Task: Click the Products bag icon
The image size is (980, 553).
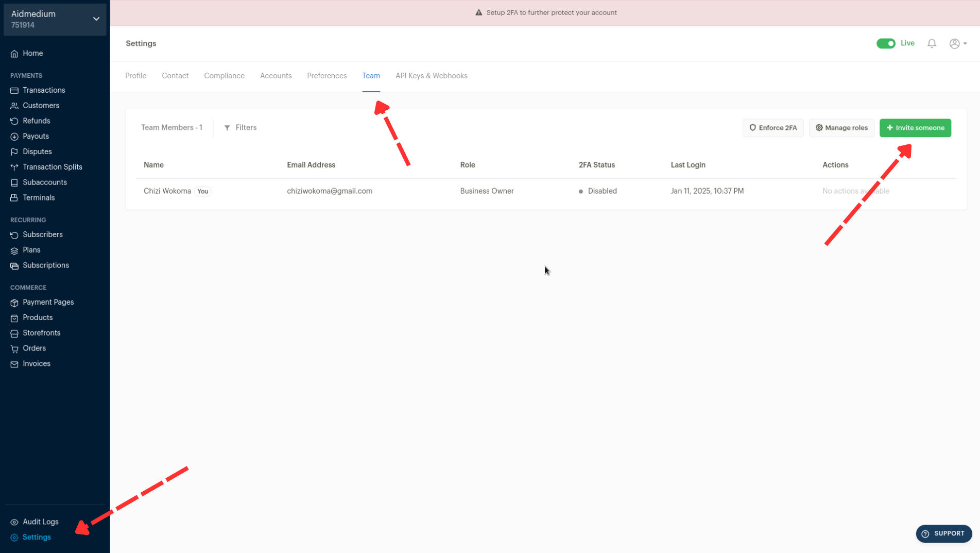Action: pos(14,319)
